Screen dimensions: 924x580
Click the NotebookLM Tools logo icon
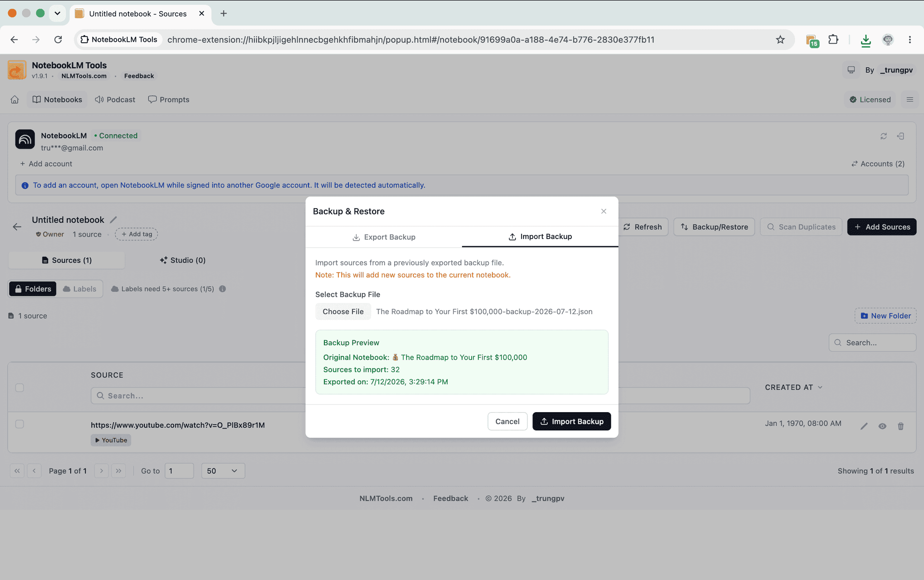pos(17,70)
